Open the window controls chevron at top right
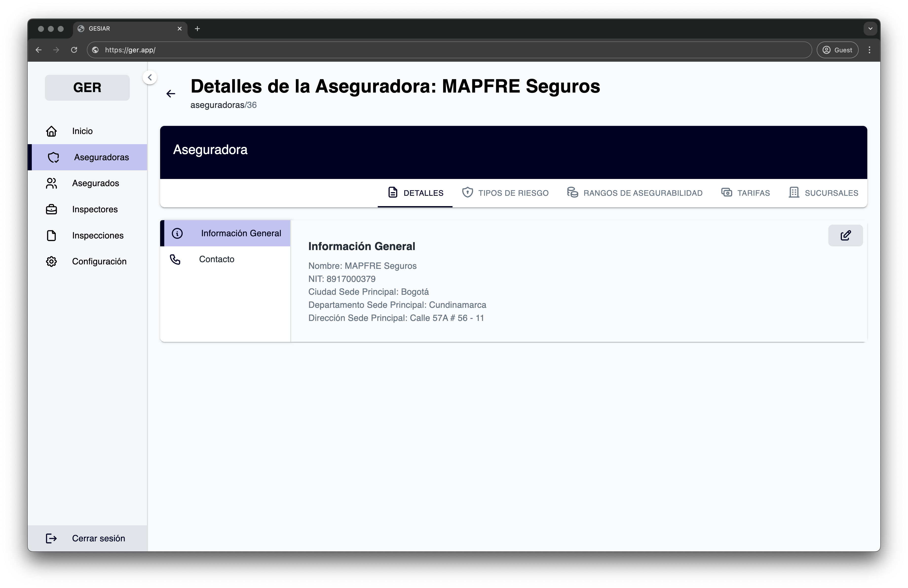The image size is (908, 588). (x=870, y=29)
